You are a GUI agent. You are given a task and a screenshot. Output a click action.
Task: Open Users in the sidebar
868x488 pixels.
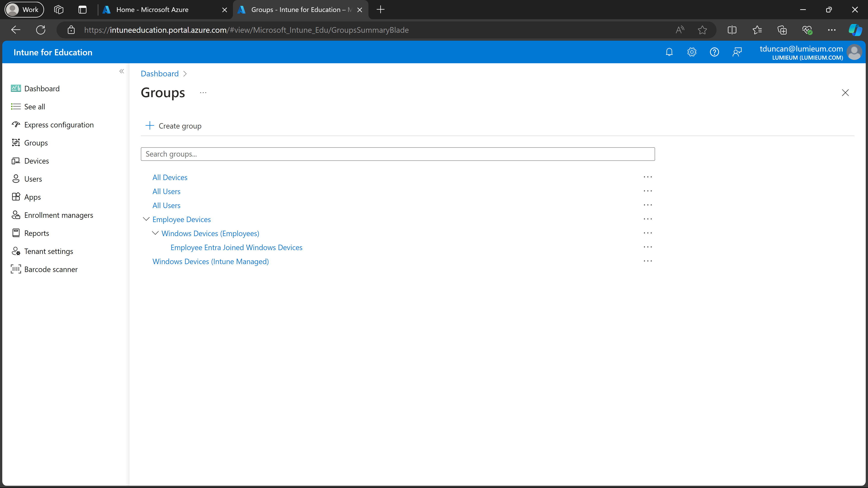27,179
